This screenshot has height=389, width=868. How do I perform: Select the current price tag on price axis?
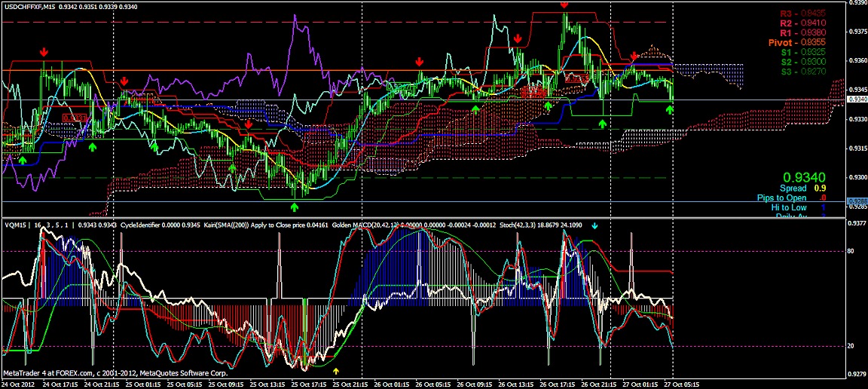click(857, 100)
